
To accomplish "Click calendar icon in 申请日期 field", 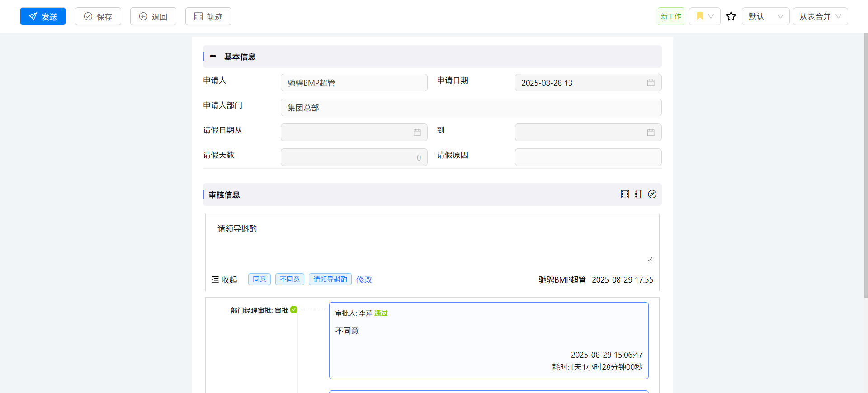I will pos(651,83).
